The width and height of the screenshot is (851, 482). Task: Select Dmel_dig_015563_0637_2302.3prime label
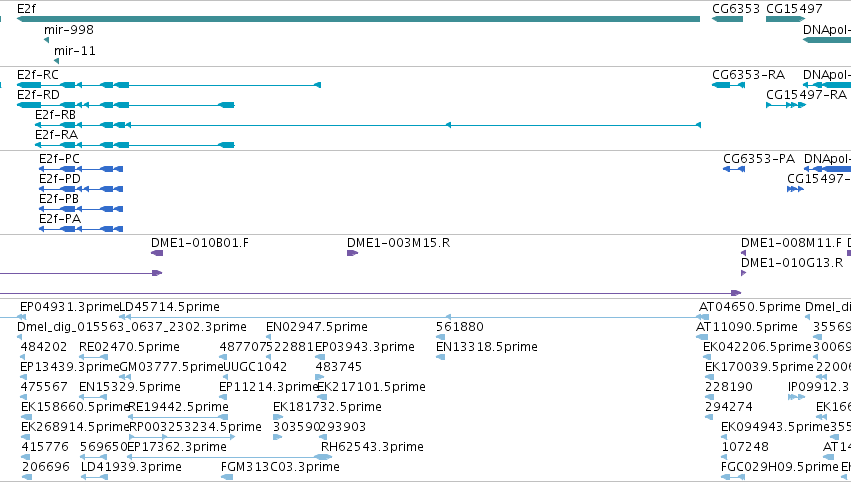tap(132, 327)
